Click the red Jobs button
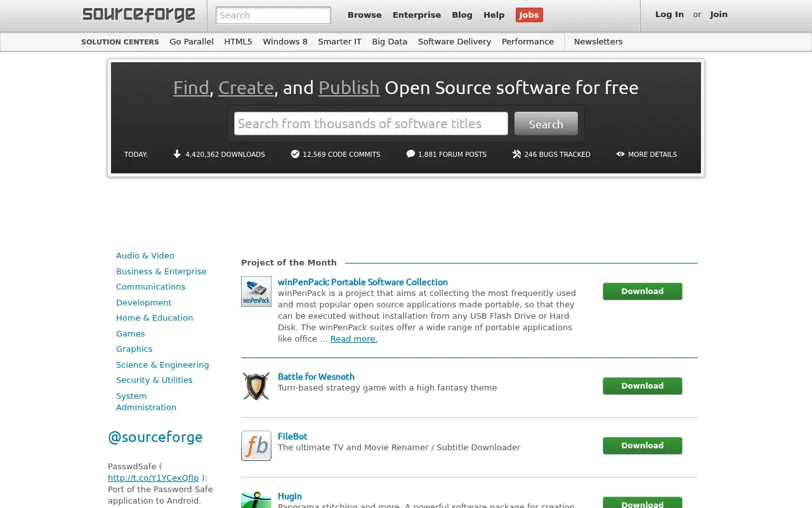The width and height of the screenshot is (812, 508). [x=529, y=15]
